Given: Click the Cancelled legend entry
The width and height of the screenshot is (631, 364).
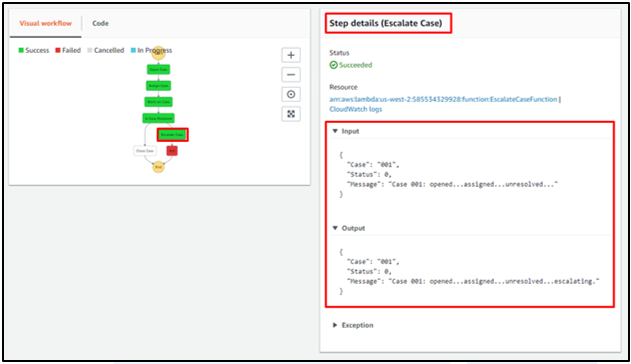Looking at the screenshot, I should click(105, 50).
